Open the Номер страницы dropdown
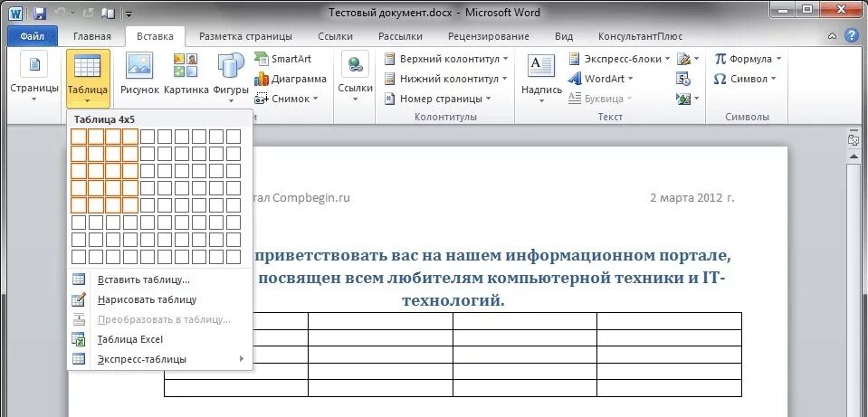Screen dimensions: 868x417 [438, 99]
